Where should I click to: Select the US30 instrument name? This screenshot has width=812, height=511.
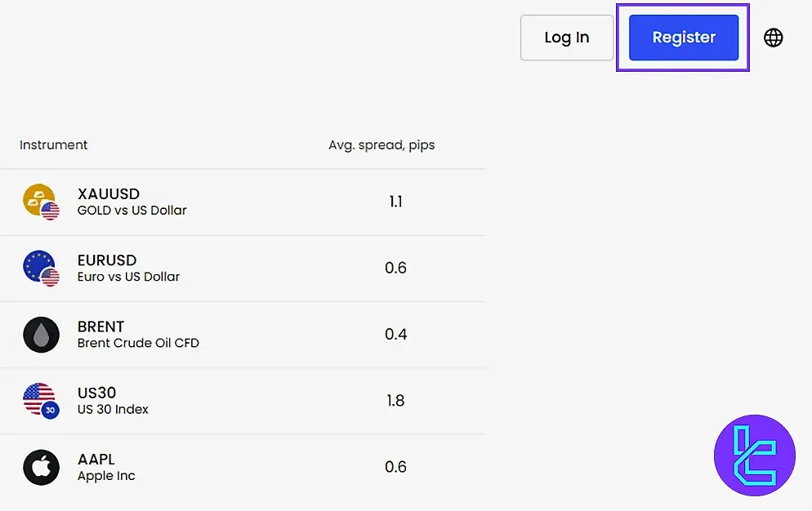click(x=96, y=393)
